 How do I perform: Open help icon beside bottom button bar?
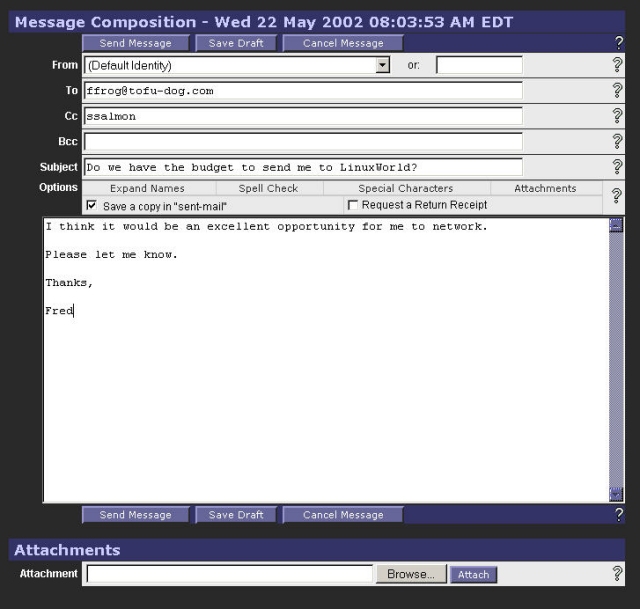618,515
